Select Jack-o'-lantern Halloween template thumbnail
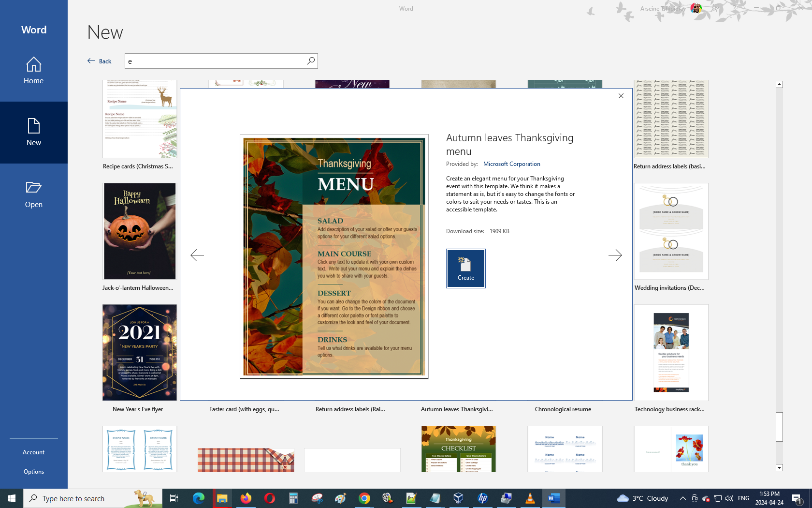The image size is (812, 508). click(139, 231)
